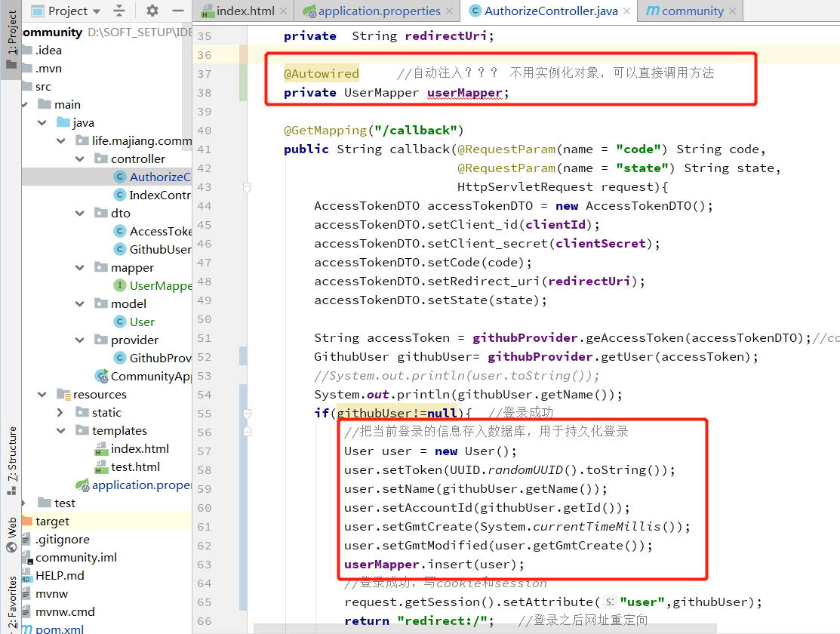
Task: Select the main folder in tree
Action: point(60,104)
